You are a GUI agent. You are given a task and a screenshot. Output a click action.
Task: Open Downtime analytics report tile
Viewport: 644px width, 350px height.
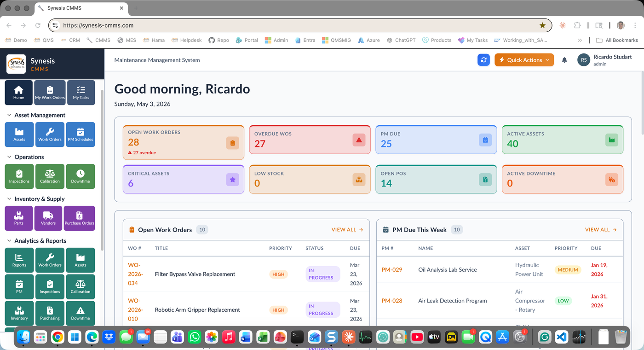[80, 313]
